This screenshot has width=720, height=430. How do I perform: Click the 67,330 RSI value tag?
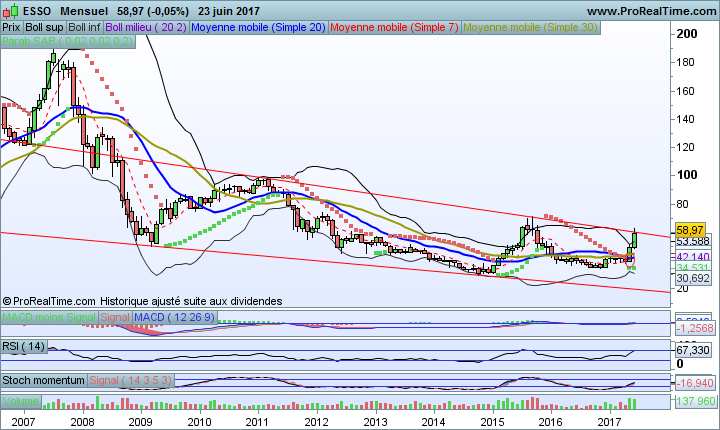pos(693,350)
